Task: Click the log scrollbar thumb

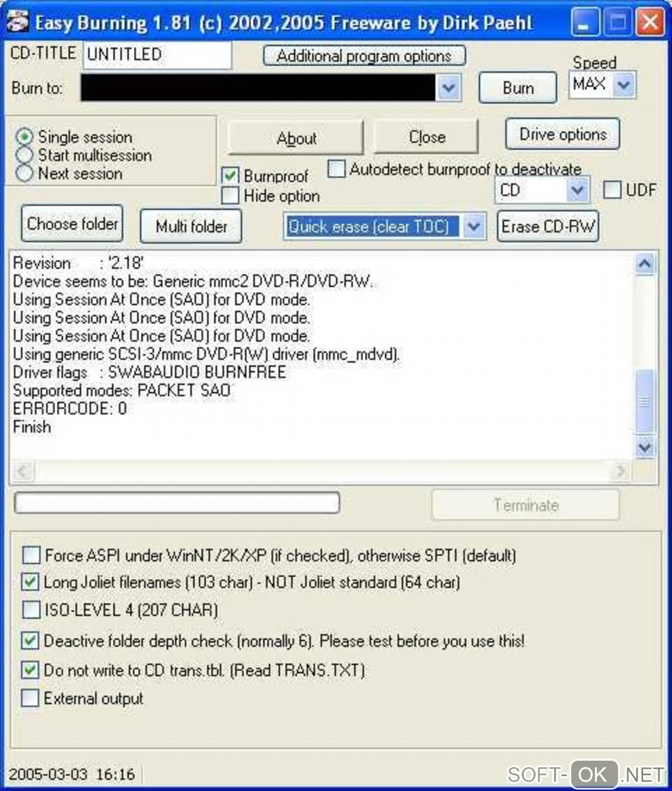Action: coord(644,402)
